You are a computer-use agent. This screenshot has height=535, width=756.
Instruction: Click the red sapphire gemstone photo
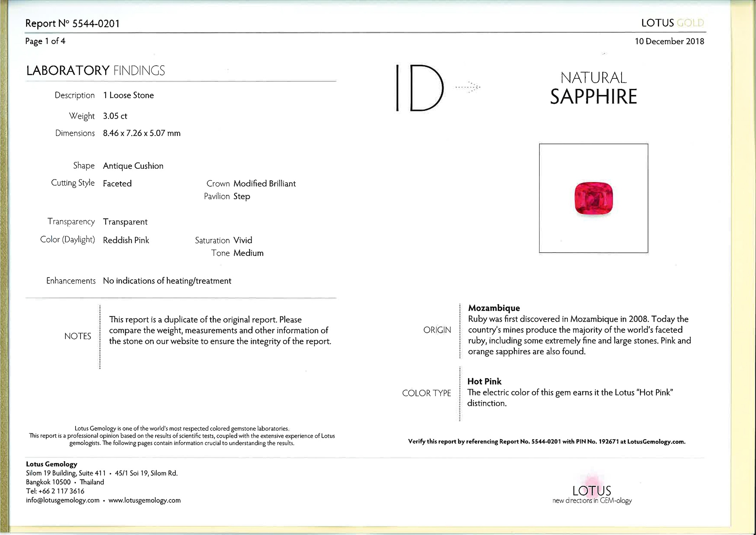[593, 198]
